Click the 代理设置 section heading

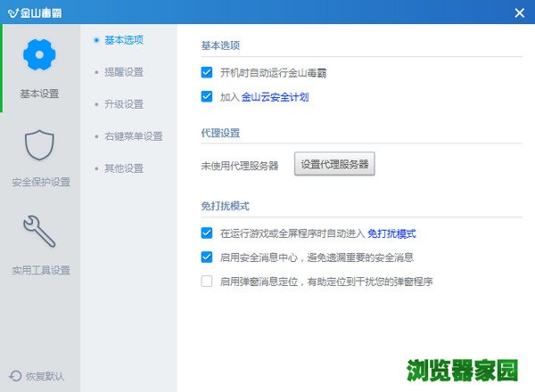[220, 133]
